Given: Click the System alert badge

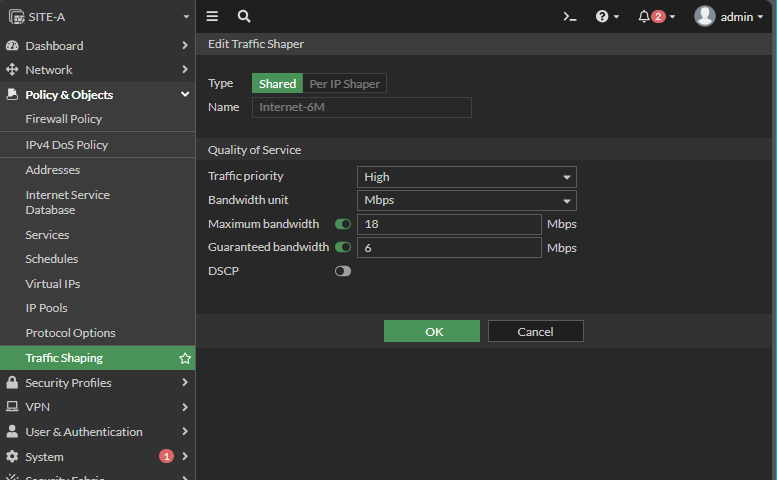Looking at the screenshot, I should 166,456.
